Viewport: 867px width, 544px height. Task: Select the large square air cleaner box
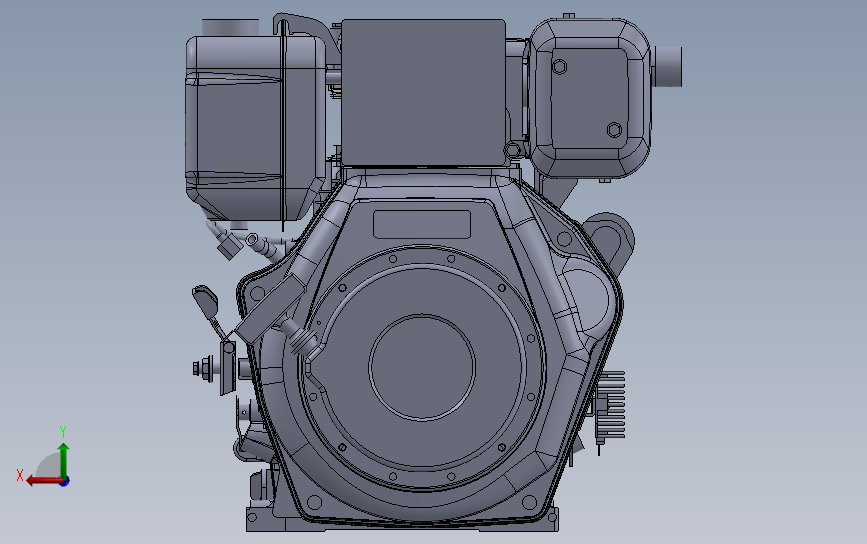point(423,92)
